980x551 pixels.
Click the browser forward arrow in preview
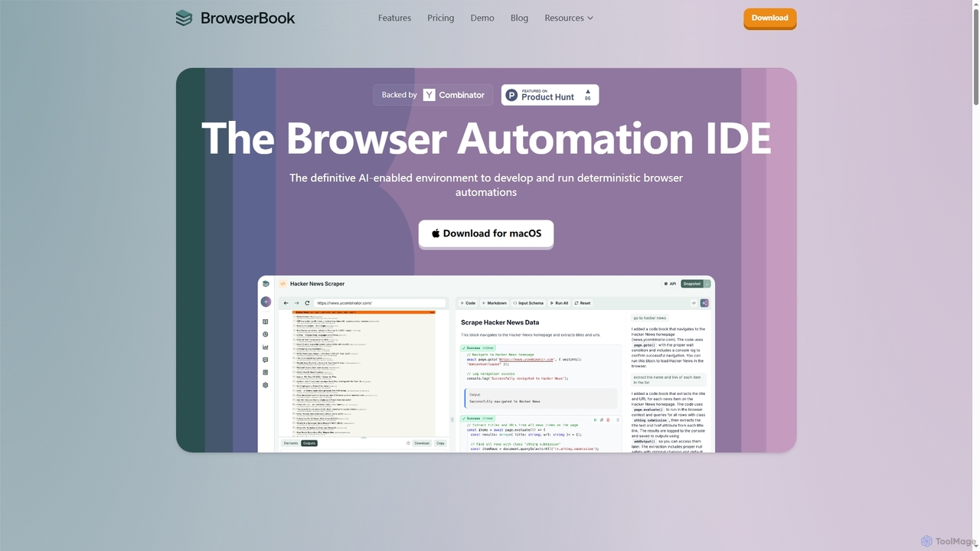[x=296, y=303]
